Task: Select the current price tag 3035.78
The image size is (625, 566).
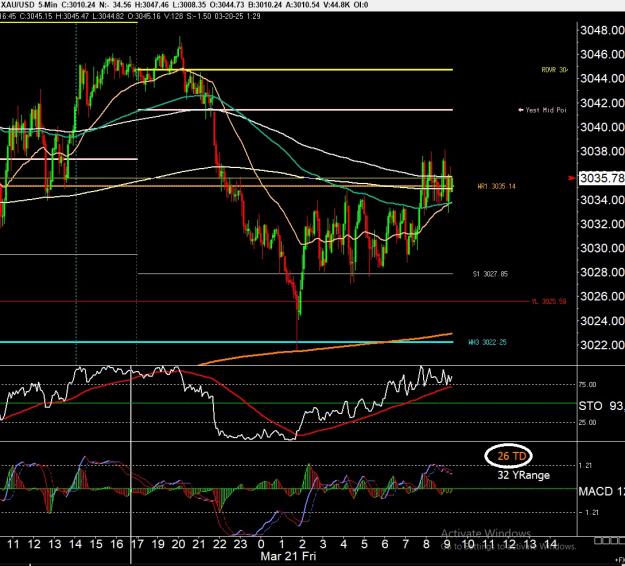Action: [x=601, y=178]
